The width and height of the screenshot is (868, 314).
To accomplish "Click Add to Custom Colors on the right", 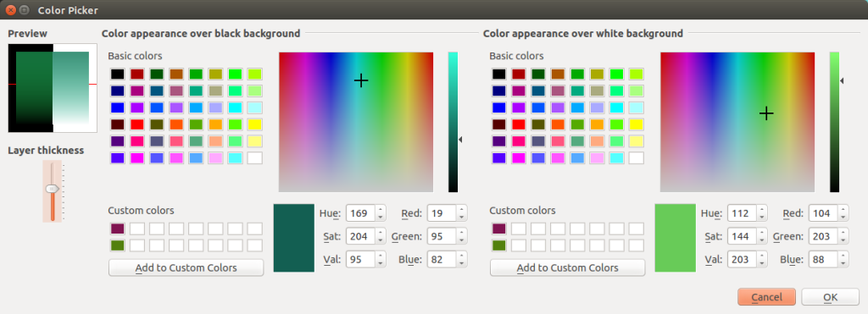I will click(567, 267).
